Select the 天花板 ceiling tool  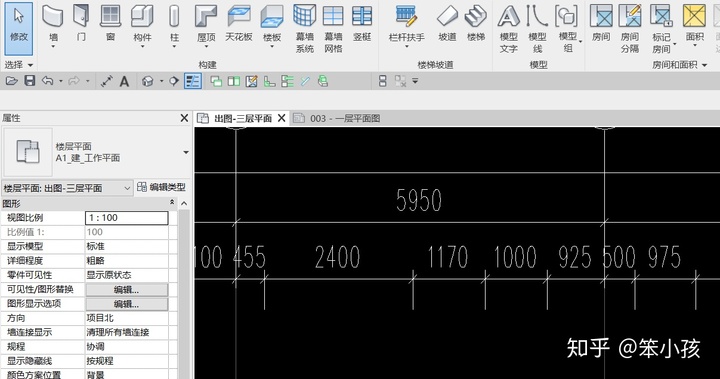coord(239,23)
